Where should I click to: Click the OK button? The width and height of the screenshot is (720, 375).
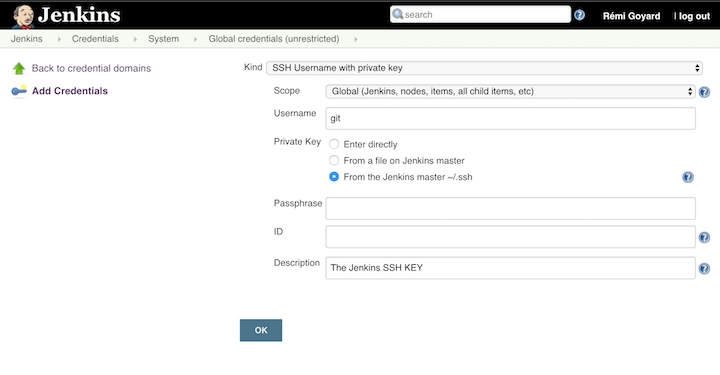[261, 330]
